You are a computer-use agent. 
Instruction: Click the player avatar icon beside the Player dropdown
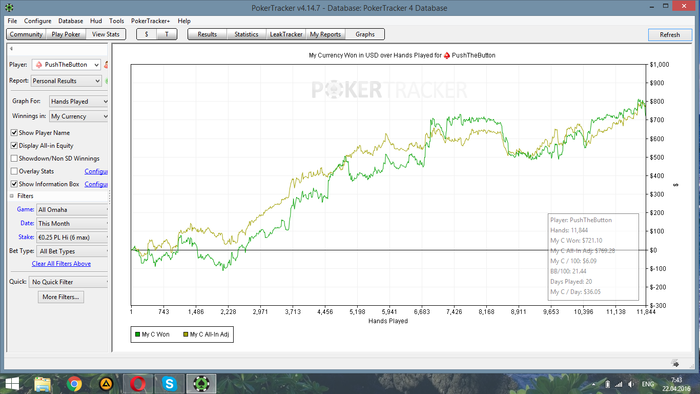[x=106, y=65]
